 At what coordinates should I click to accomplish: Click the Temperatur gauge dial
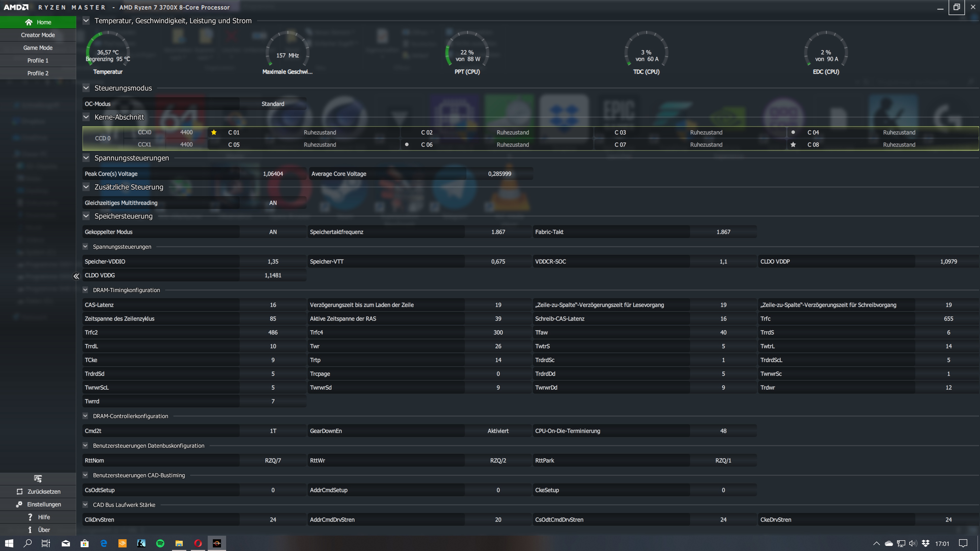(x=108, y=51)
